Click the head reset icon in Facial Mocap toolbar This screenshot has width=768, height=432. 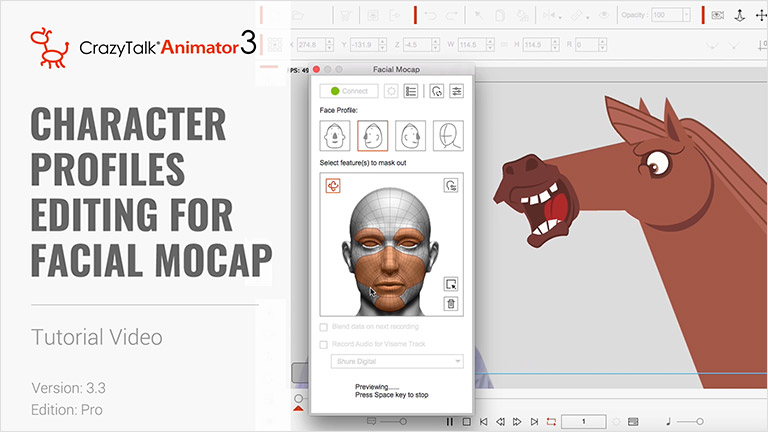(x=436, y=91)
